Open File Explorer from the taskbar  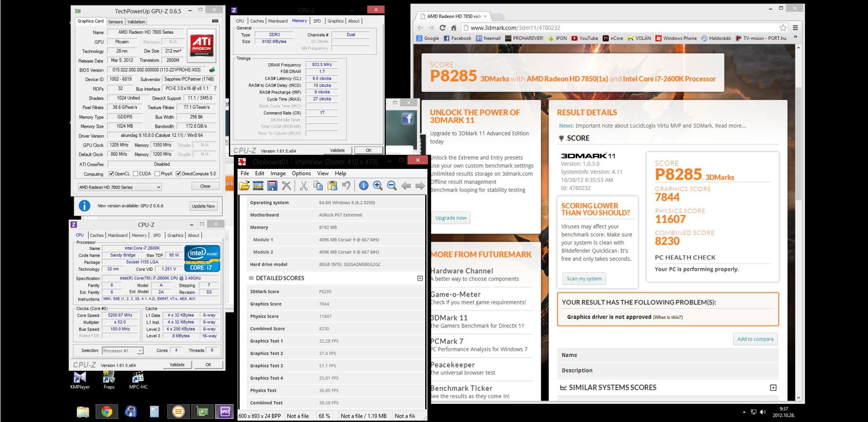click(83, 411)
